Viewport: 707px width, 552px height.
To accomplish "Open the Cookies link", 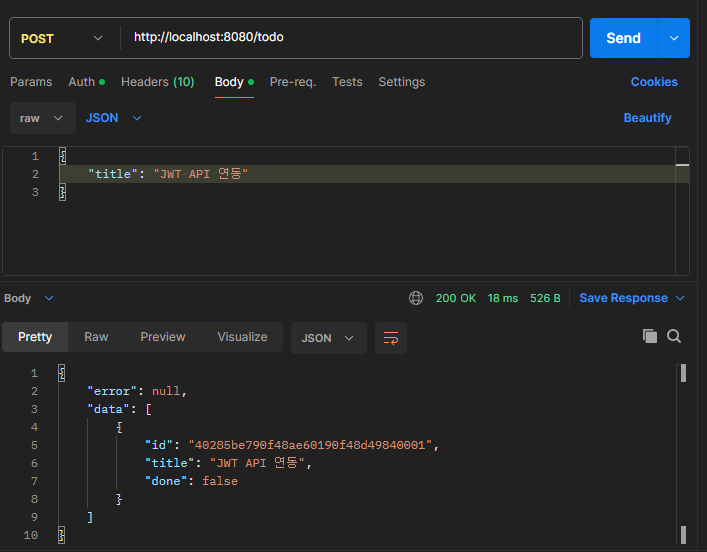I will click(x=654, y=82).
